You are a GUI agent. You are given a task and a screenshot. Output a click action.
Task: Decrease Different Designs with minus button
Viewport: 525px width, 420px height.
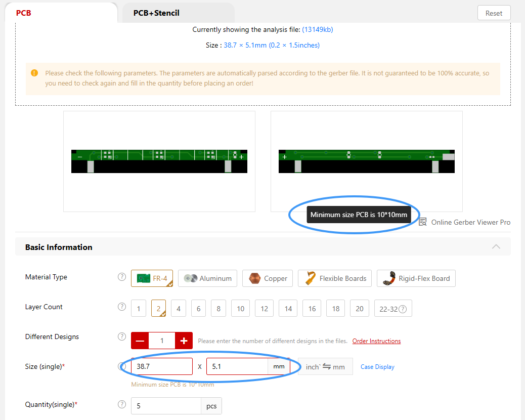[140, 341]
